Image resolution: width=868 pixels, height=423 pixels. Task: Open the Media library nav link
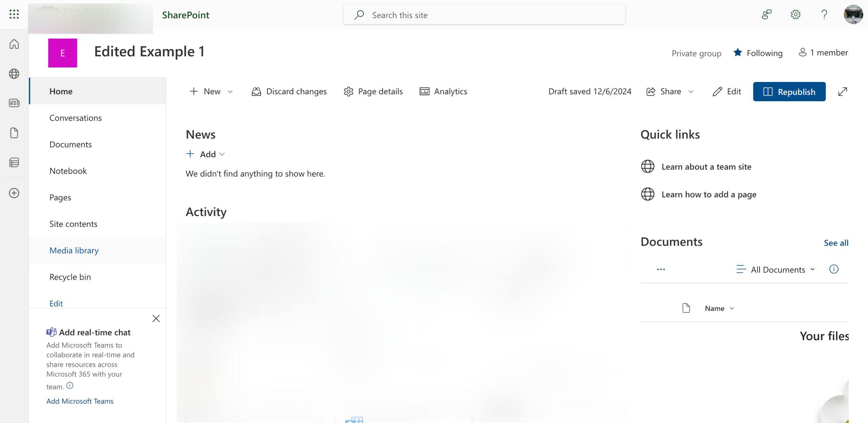(98, 250)
